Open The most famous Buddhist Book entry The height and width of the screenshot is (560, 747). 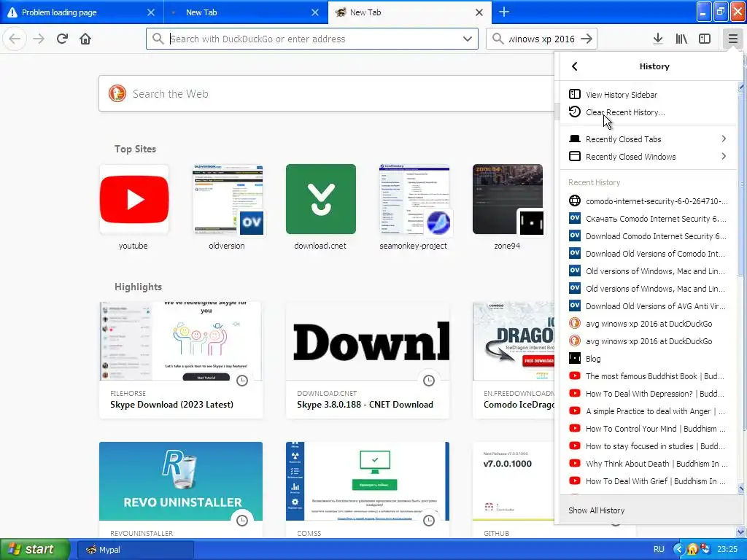tap(649, 376)
